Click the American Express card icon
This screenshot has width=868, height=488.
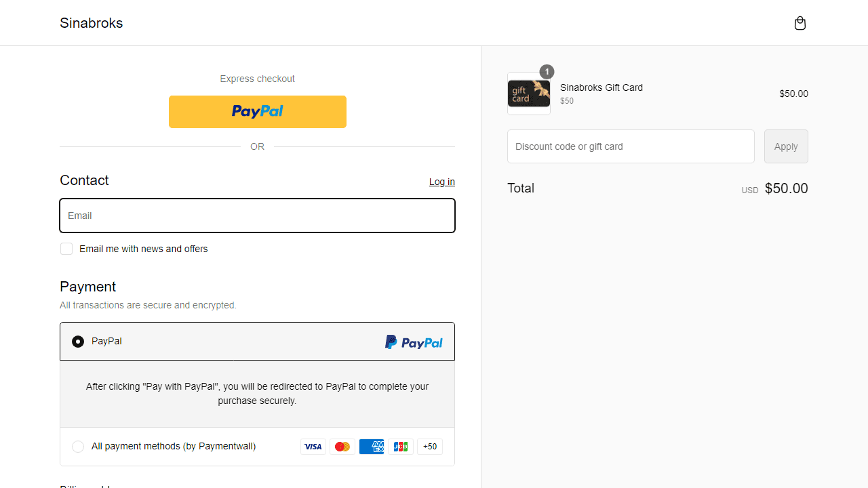(372, 447)
